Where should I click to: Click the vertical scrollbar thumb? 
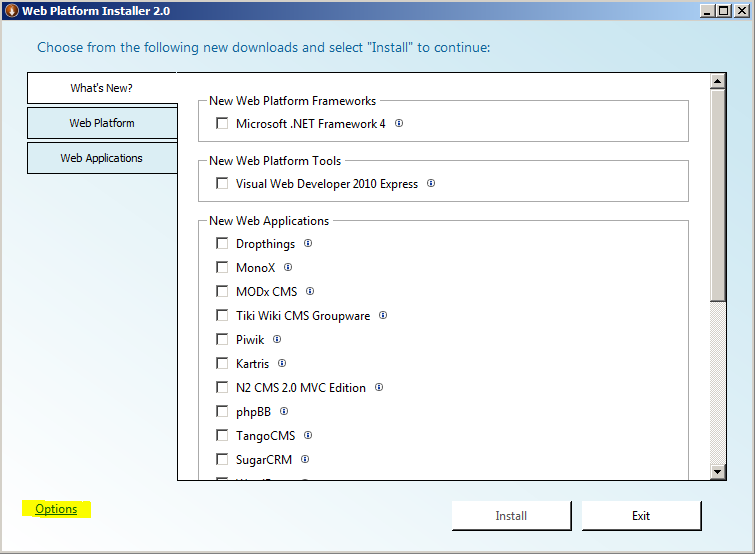717,195
